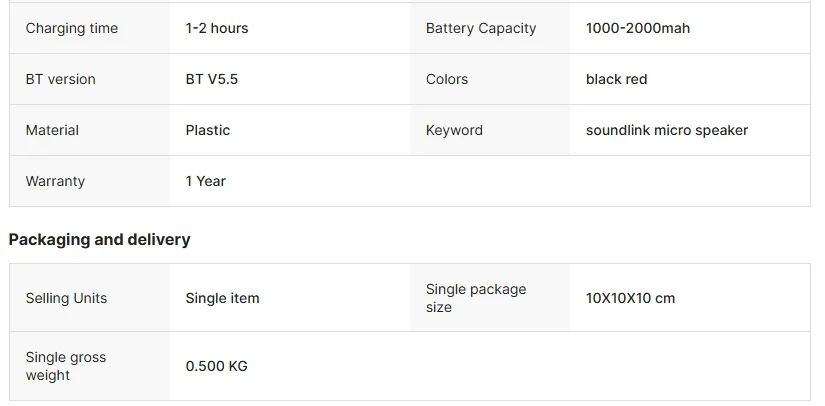The image size is (825, 406).
Task: Click the Charging time label
Action: 71,28
